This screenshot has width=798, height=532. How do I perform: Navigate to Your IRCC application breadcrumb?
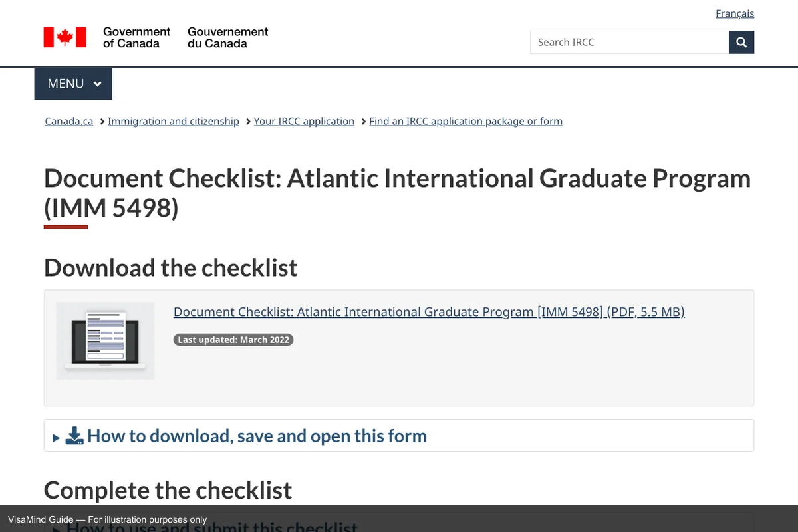pos(304,122)
